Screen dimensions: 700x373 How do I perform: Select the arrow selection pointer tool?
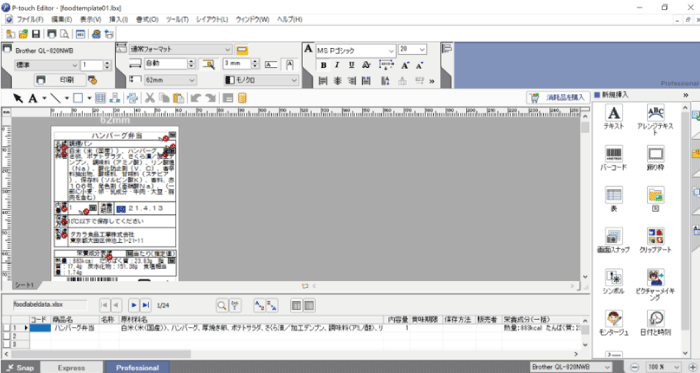click(x=18, y=98)
